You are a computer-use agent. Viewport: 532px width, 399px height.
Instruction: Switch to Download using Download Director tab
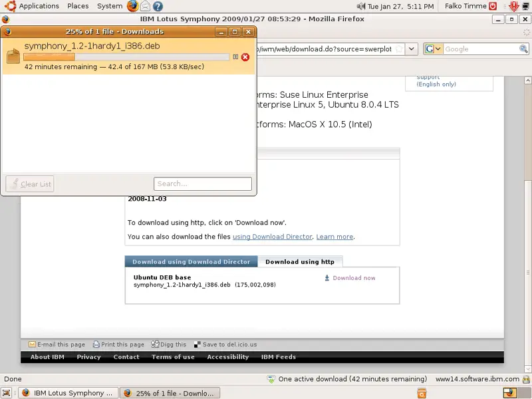point(192,261)
